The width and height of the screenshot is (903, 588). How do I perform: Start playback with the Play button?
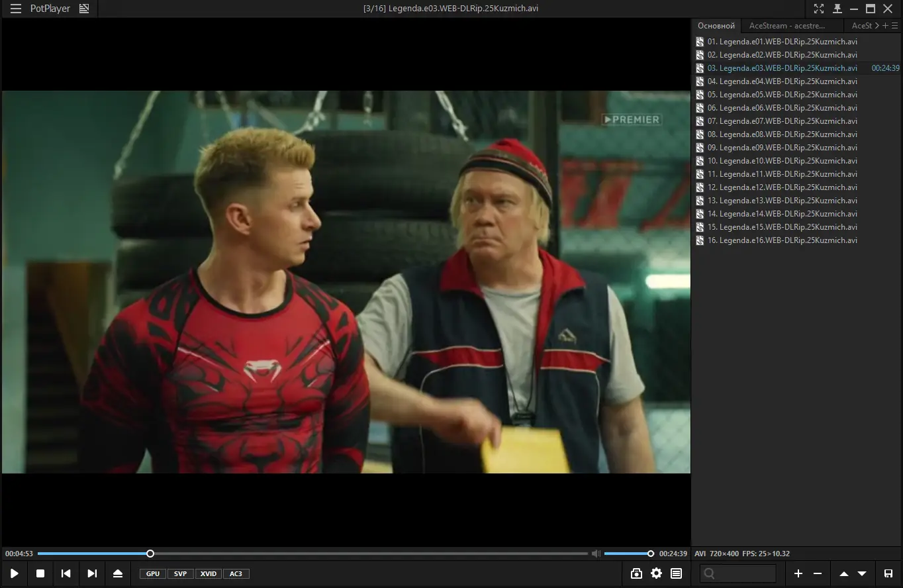(14, 573)
